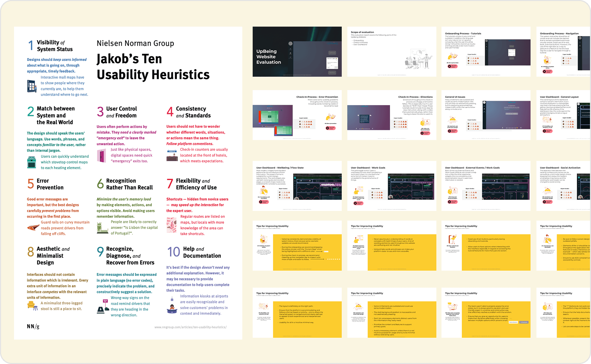Click the pink emergency exit door icon

click(101, 156)
